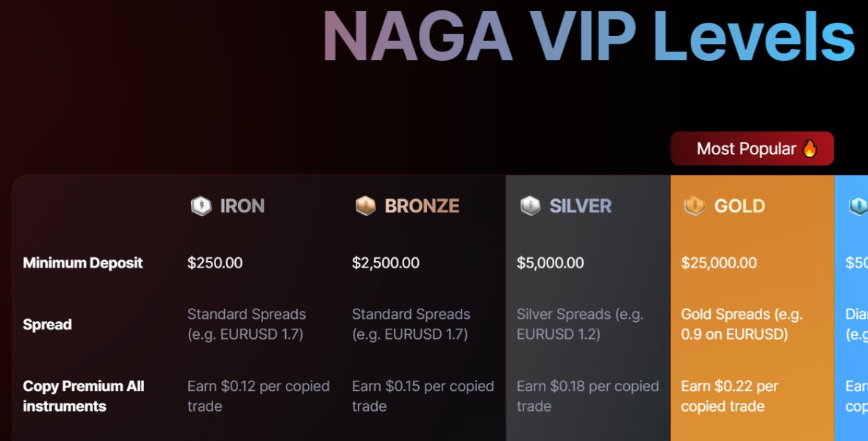
Task: Select the Most Popular badge
Action: point(751,149)
